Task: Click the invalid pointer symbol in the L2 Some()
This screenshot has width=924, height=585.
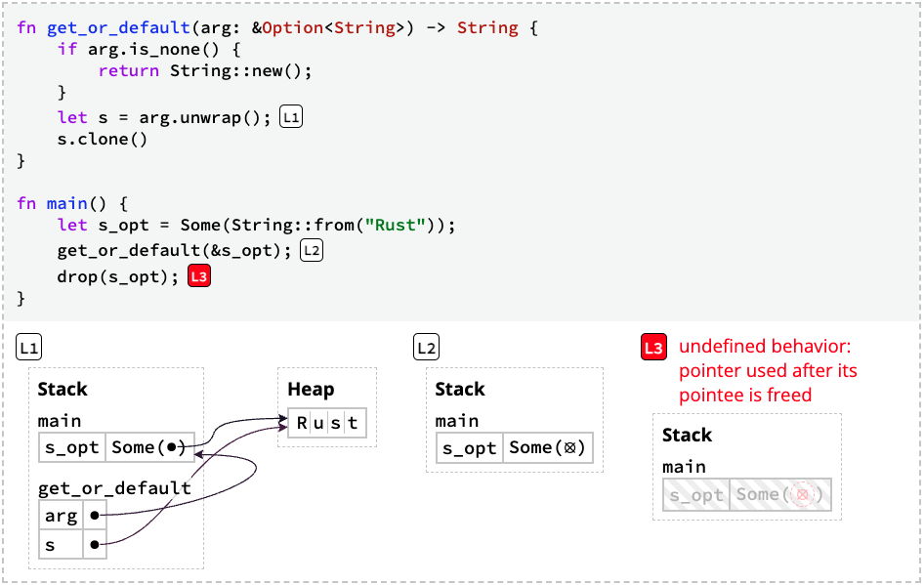Action: [x=569, y=447]
